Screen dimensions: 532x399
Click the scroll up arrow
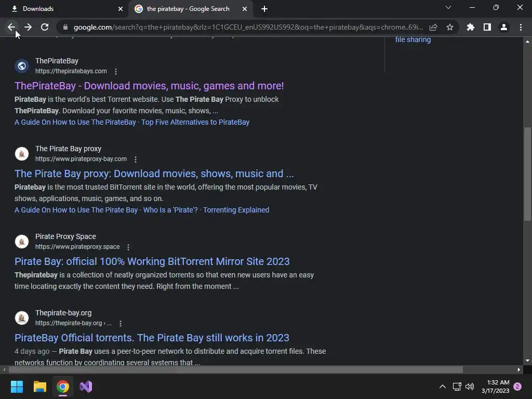527,42
